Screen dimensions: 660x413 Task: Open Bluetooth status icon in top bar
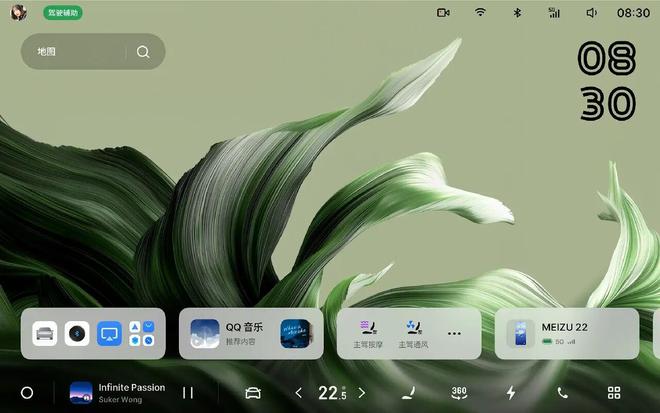tap(517, 13)
